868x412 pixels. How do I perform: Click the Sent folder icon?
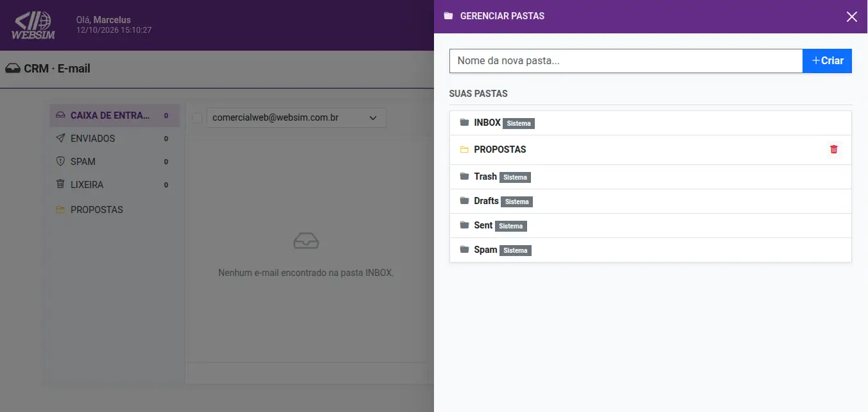click(465, 225)
